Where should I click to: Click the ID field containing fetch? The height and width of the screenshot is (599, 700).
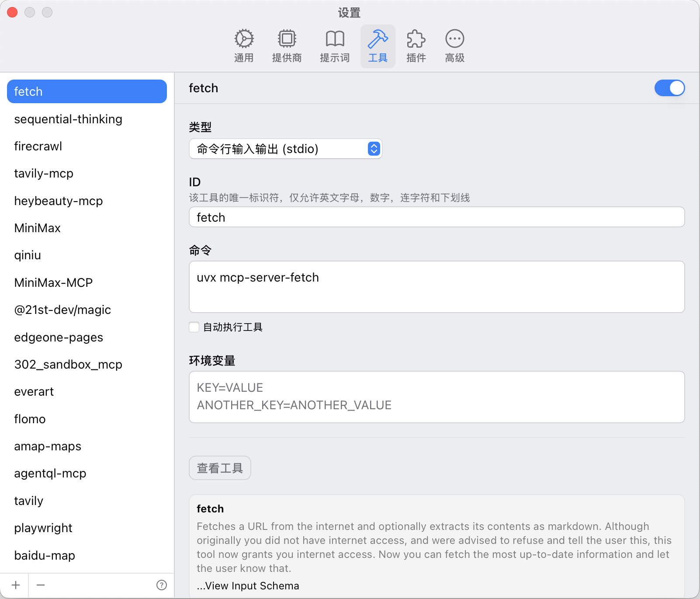436,217
